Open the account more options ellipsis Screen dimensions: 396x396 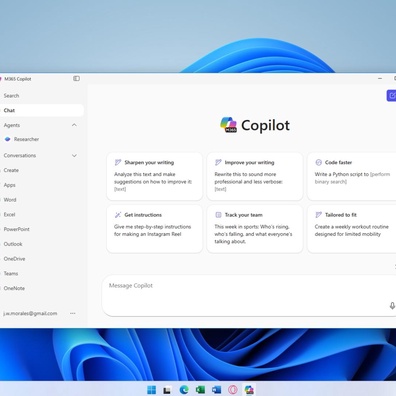click(73, 313)
